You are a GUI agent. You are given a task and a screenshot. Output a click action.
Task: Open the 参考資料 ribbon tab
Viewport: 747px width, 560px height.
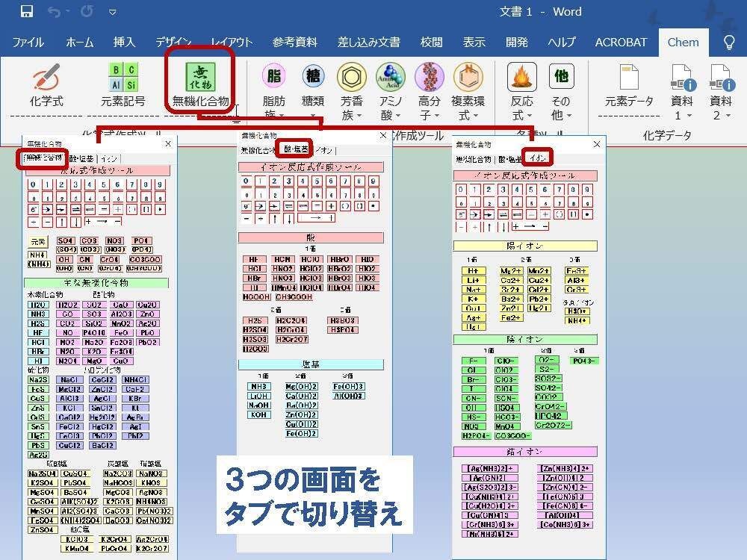point(295,42)
